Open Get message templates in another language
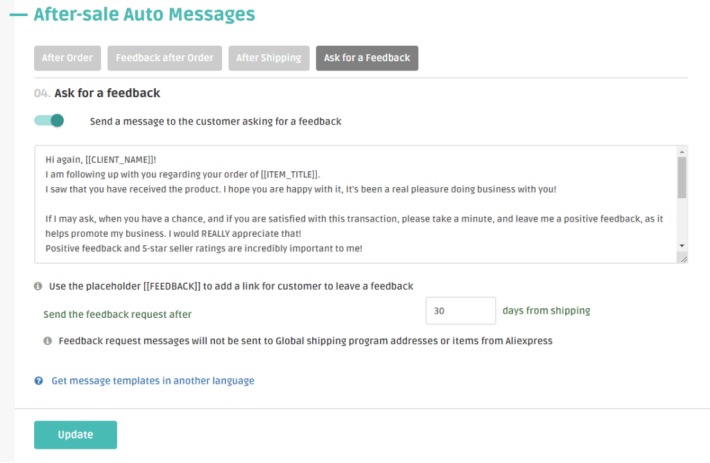 pyautogui.click(x=152, y=381)
